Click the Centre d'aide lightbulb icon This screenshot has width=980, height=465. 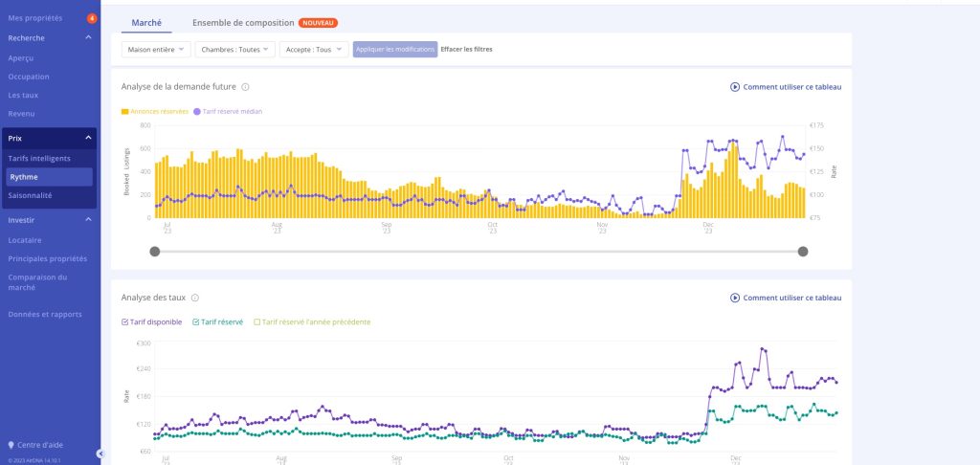(x=11, y=445)
